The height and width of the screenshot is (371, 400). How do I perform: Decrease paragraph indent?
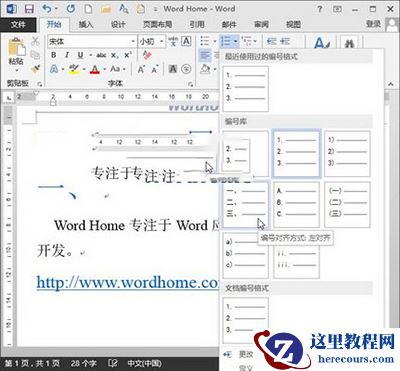[x=272, y=41]
